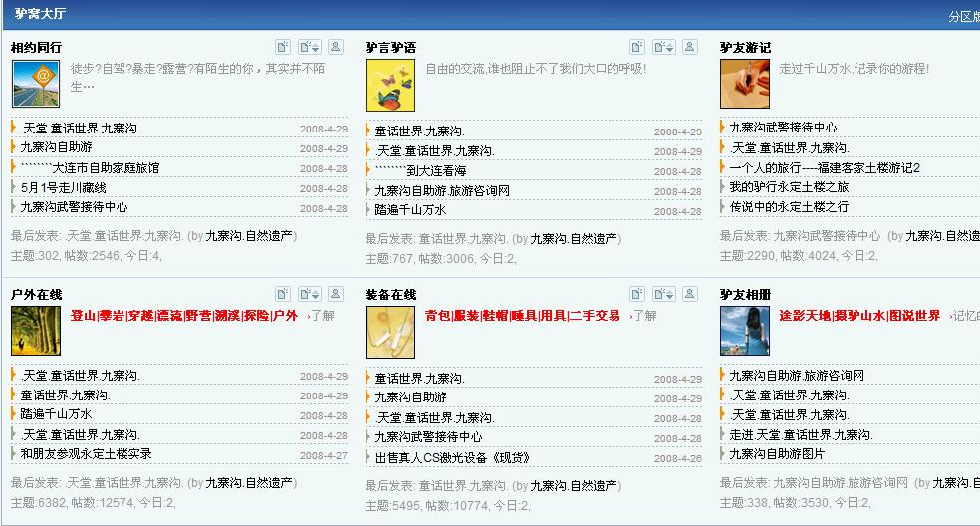Click author 九寨沟.自然遗产 in 相约同行 last post
980x526 pixels.
pos(249,236)
